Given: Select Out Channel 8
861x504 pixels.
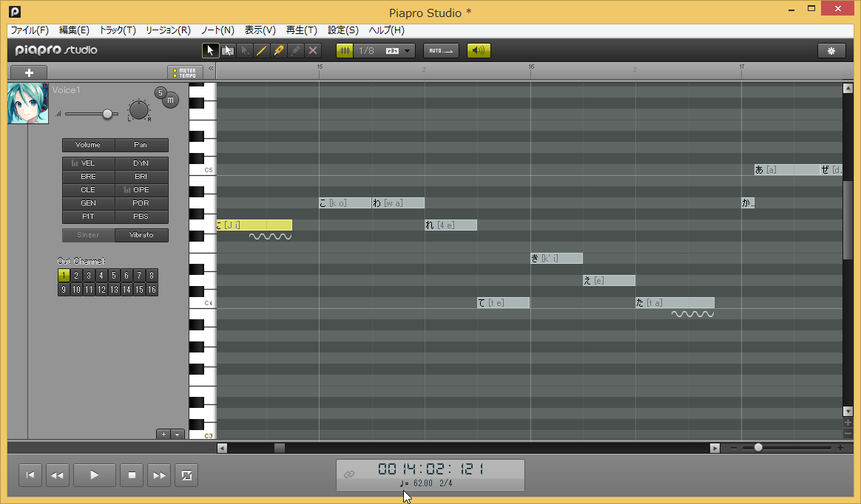Looking at the screenshot, I should [152, 276].
